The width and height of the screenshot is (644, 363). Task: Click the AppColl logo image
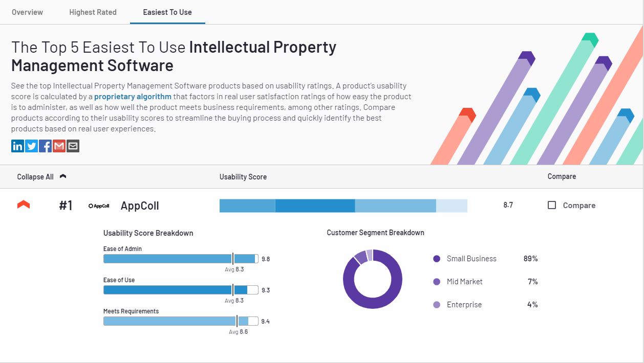(x=99, y=206)
